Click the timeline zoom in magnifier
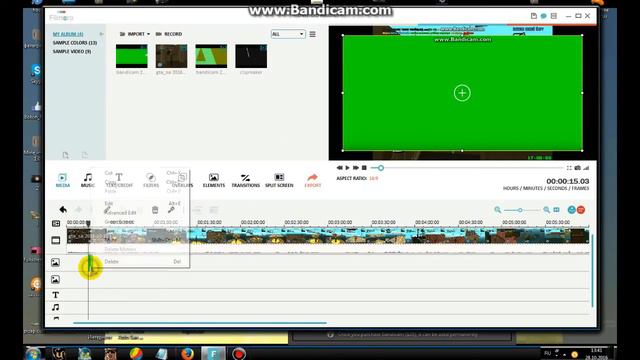The image size is (640, 360). 547,210
